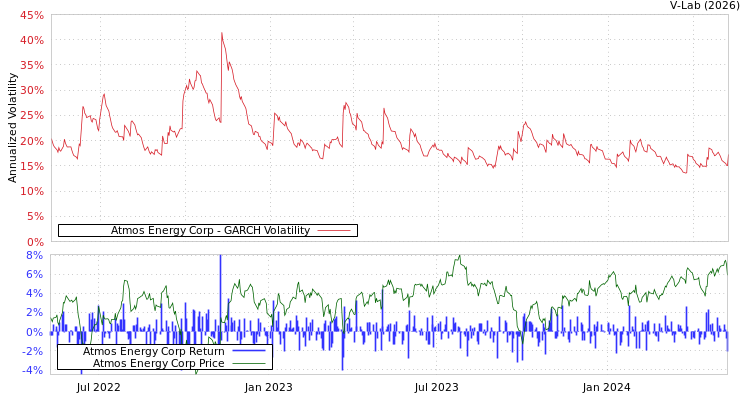750x400 pixels.
Task: Click the 15% volatility axis label
Action: point(32,166)
